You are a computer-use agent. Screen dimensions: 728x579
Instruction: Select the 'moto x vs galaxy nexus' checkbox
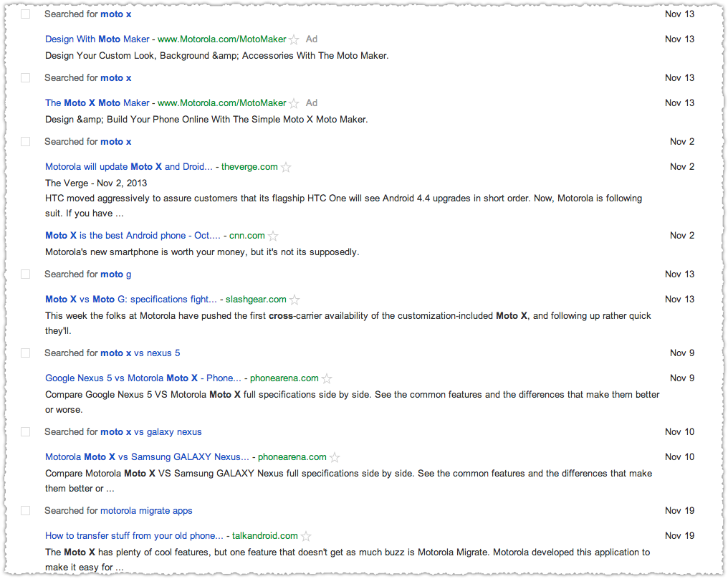pyautogui.click(x=26, y=432)
